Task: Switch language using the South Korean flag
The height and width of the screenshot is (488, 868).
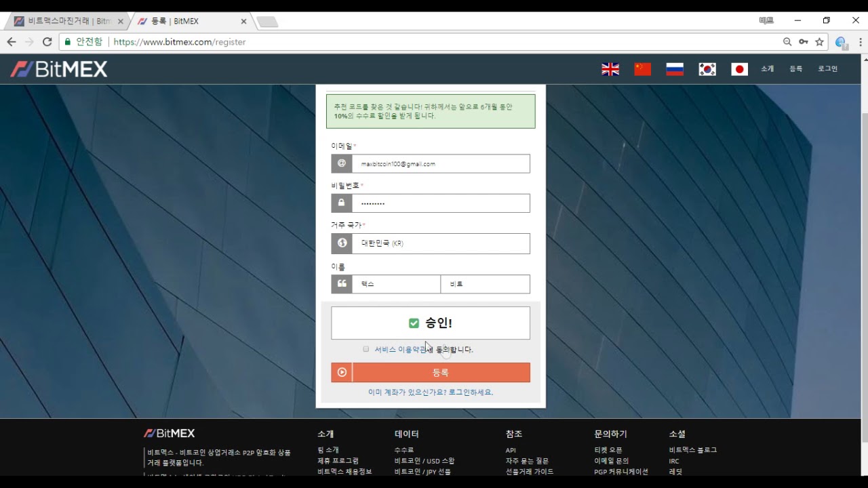Action: click(707, 69)
